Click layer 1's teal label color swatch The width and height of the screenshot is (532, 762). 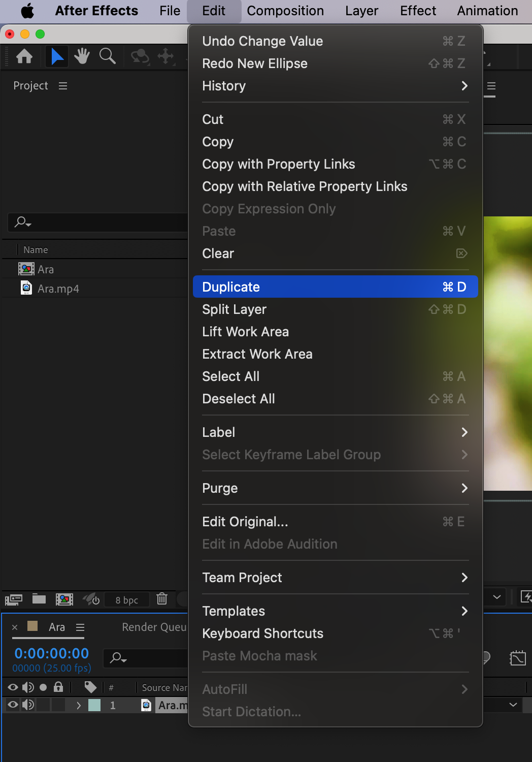pyautogui.click(x=94, y=705)
